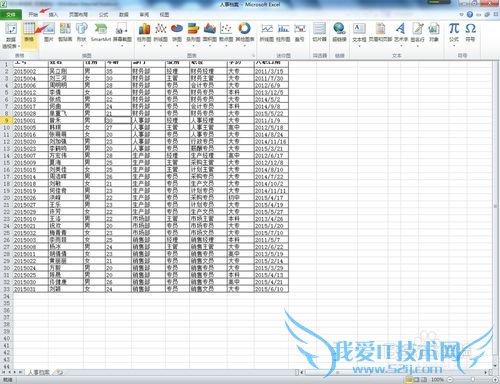500x384 pixels.
Task: Select row header 33
Action: 6,289
